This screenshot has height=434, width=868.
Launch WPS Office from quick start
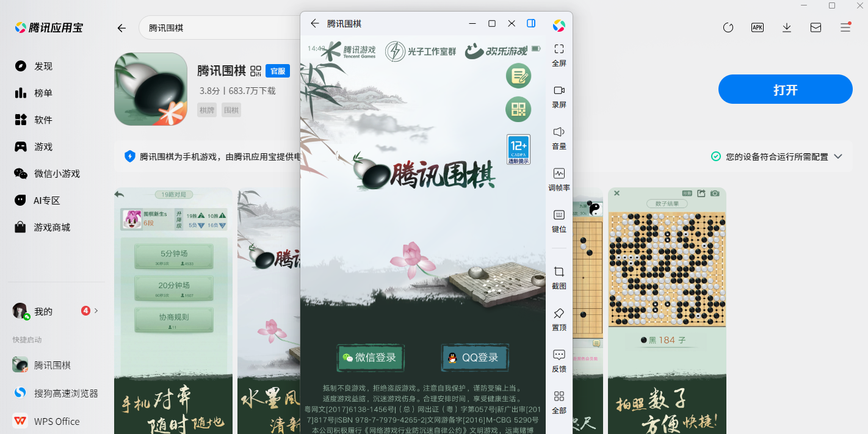click(x=46, y=421)
